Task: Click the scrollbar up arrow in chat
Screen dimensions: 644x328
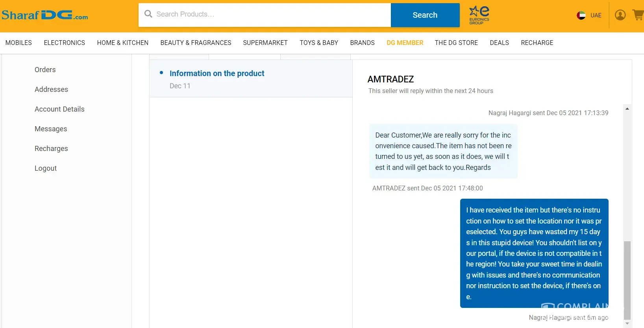Action: 627,109
